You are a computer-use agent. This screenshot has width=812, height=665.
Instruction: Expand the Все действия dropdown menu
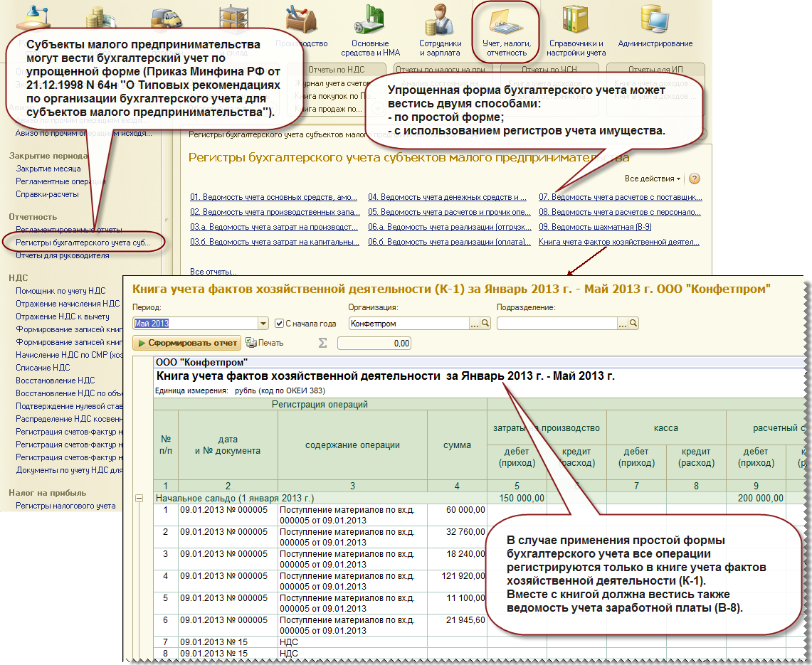[653, 179]
